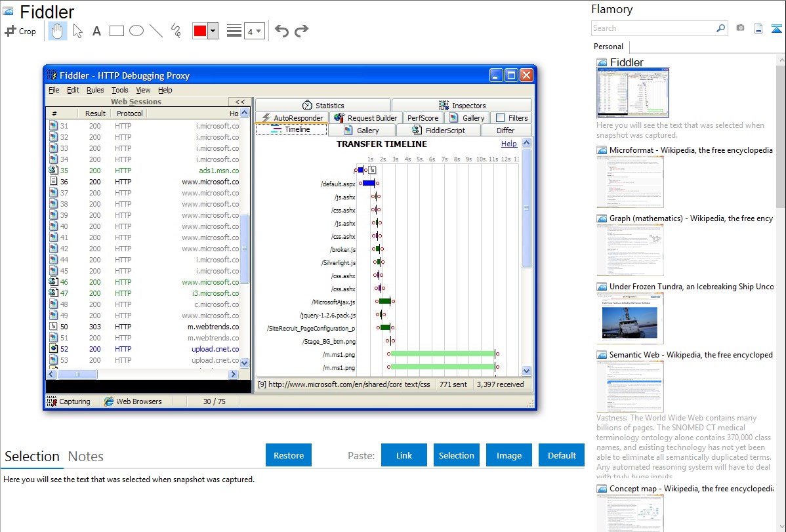Open the Graph (mathematics) snapshot thumbnail

pyautogui.click(x=630, y=250)
